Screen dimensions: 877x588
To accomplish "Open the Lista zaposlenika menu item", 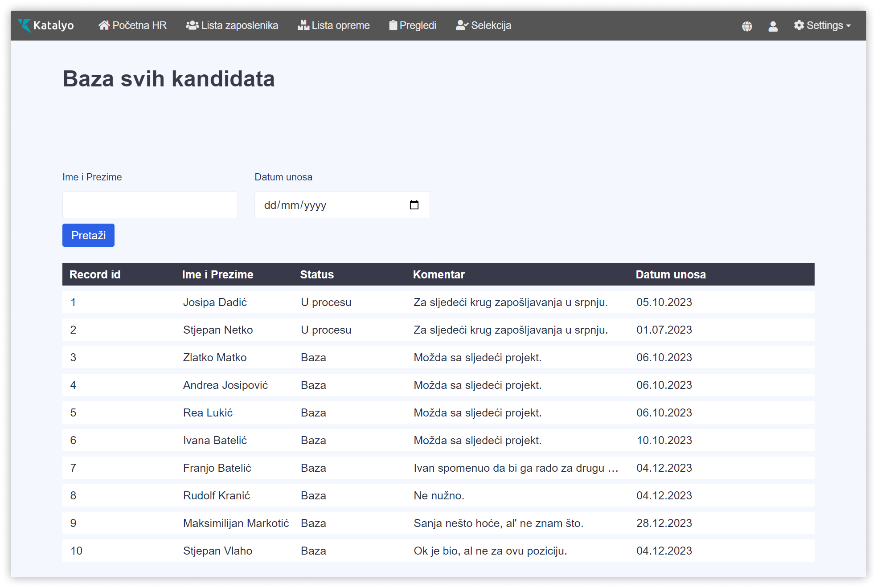I will (239, 25).
